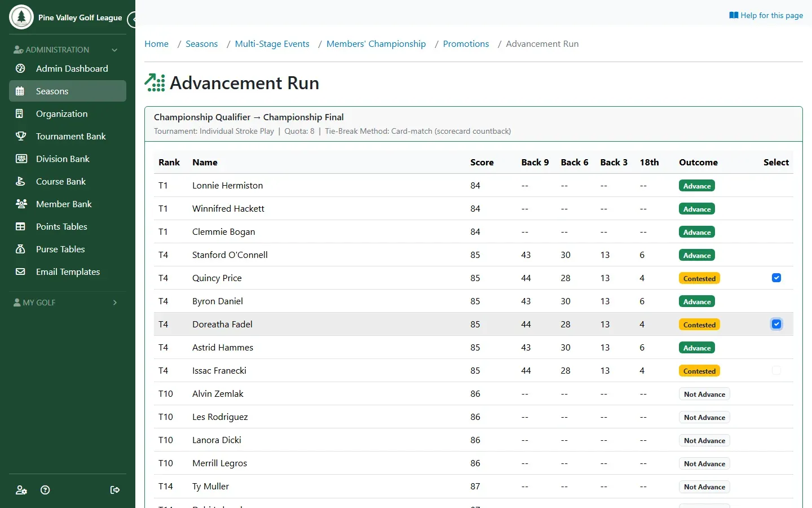
Task: Collapse the sidebar with the arrow button
Action: 133,20
